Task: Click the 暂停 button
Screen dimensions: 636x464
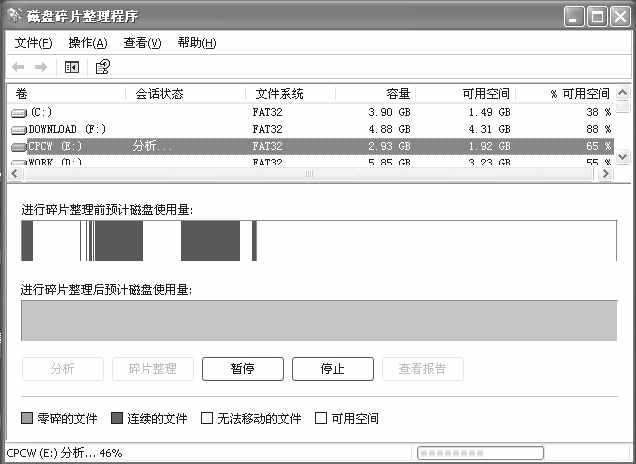Action: (243, 369)
